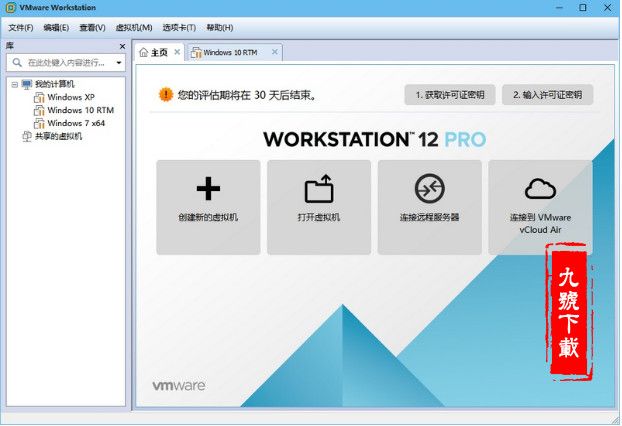This screenshot has height=426, width=622.
Task: Select the Windows XP virtual machine
Action: [x=71, y=97]
